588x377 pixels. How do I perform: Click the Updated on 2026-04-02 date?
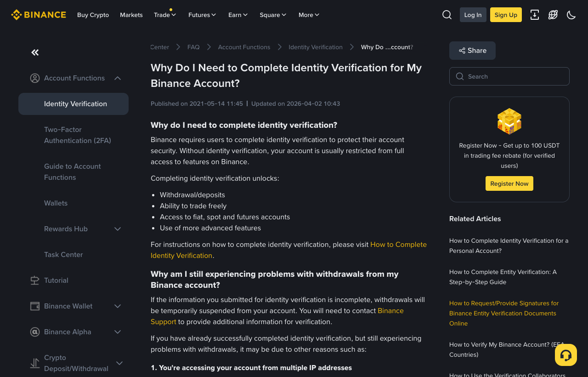coord(296,103)
